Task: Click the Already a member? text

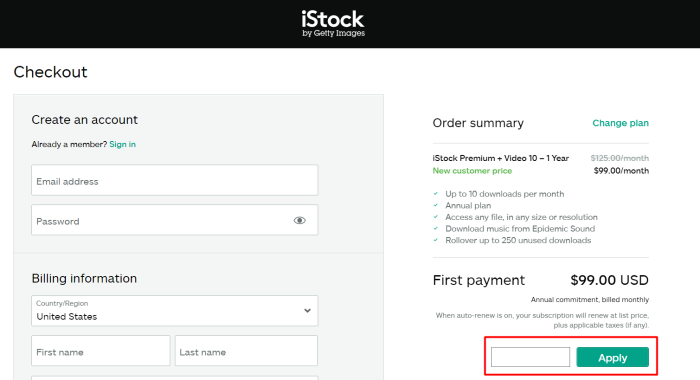Action: [x=69, y=144]
